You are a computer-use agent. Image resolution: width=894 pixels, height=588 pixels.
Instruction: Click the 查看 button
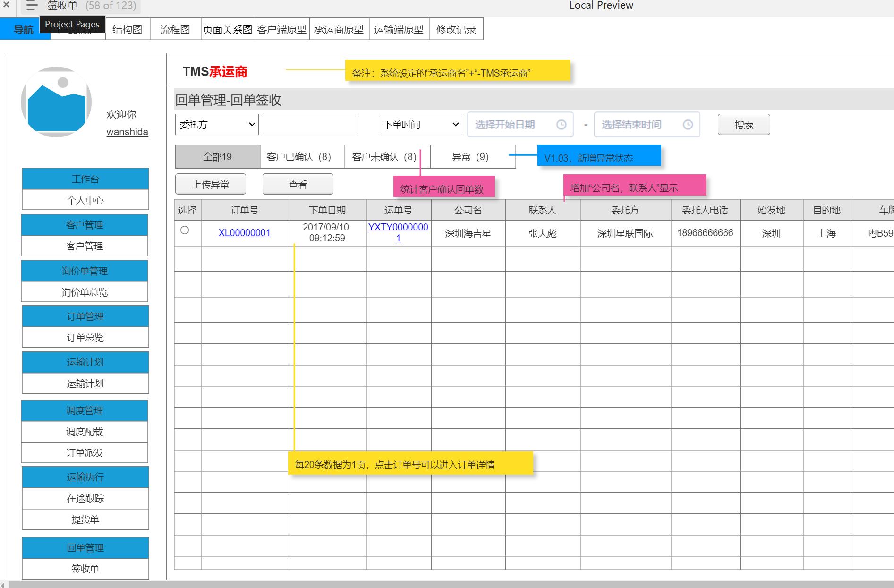coord(298,184)
